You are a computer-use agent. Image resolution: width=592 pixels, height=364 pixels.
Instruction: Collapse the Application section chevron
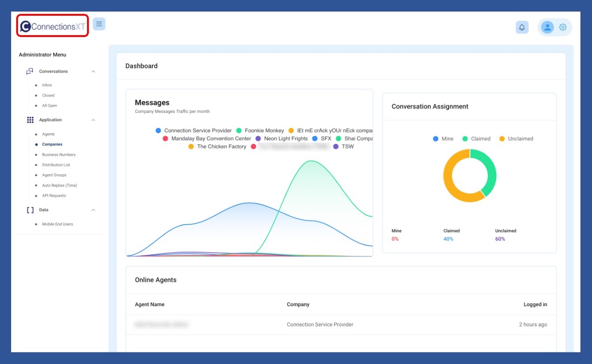click(93, 120)
